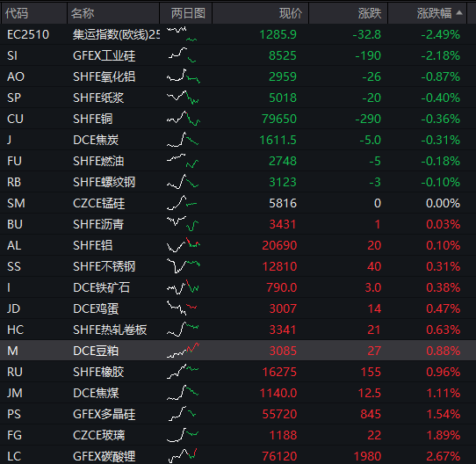Image resolution: width=476 pixels, height=464 pixels.
Task: Open the CU 铜 two-day mini chart
Action: [184, 119]
